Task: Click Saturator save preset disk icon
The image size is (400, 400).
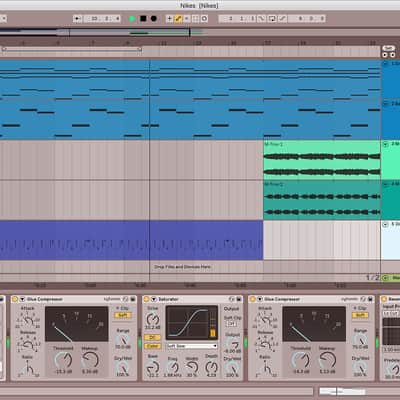Action: (239, 299)
